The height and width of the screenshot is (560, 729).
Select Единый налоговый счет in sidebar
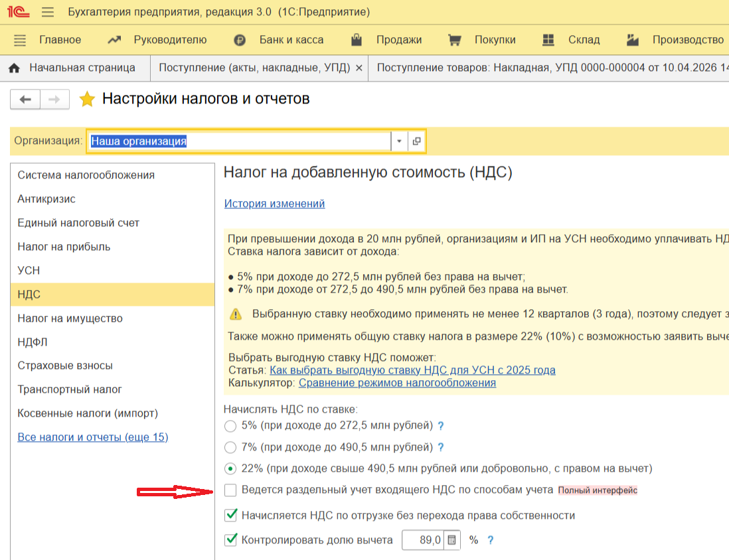pyautogui.click(x=112, y=223)
